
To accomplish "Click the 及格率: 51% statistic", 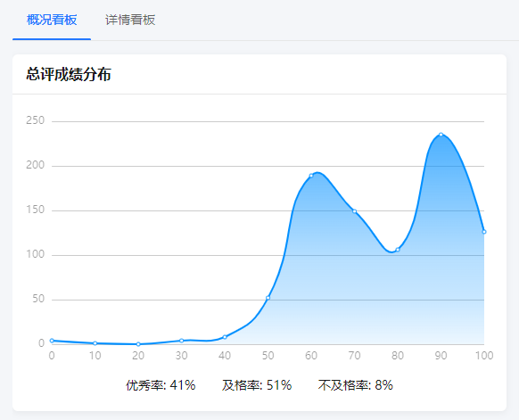I will pos(257,385).
